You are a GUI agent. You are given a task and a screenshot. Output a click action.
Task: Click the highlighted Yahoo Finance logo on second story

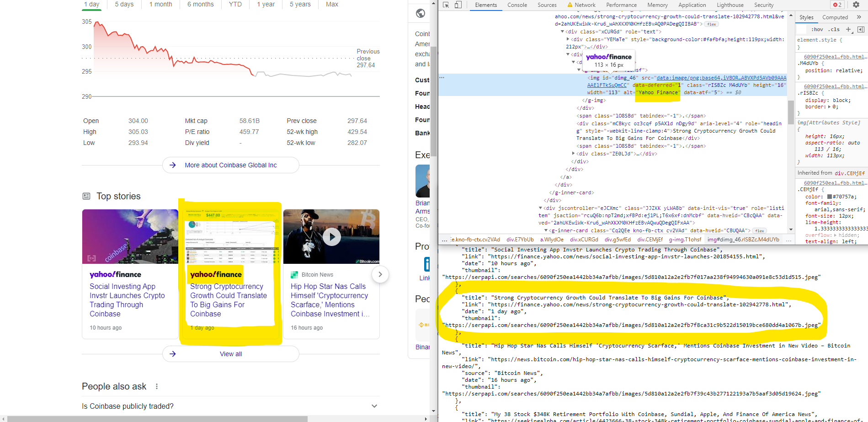click(216, 274)
